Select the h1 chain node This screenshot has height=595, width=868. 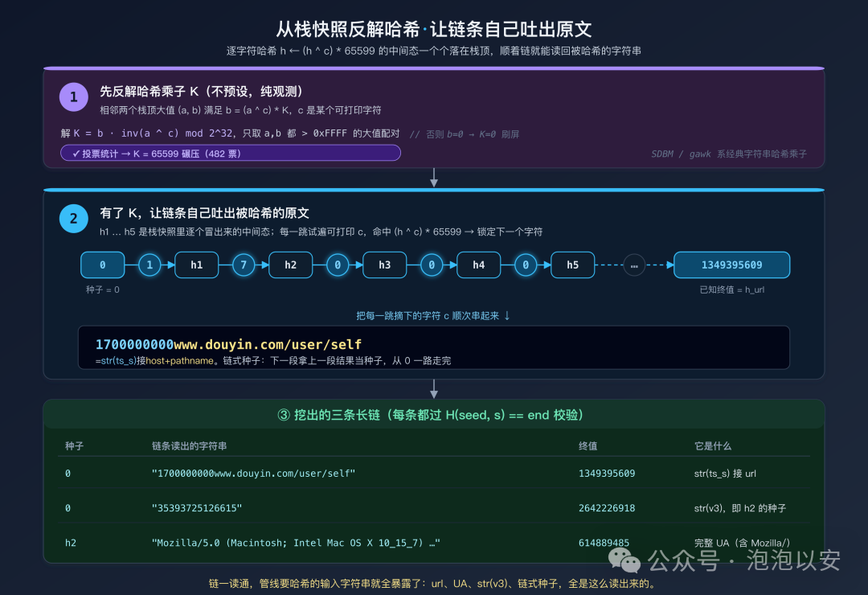[197, 265]
